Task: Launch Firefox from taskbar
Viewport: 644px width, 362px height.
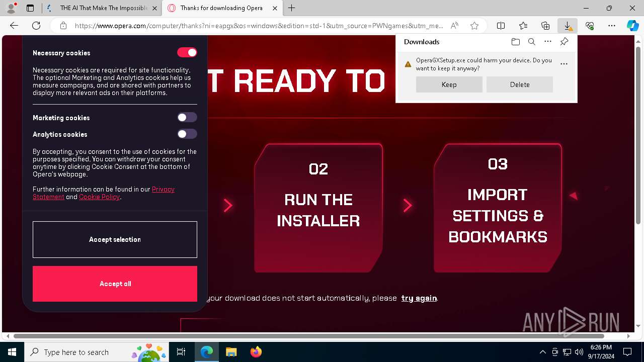Action: coord(256,352)
